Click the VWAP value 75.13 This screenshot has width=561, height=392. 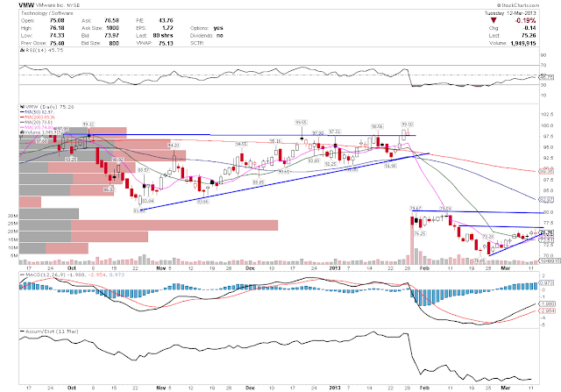pos(166,43)
